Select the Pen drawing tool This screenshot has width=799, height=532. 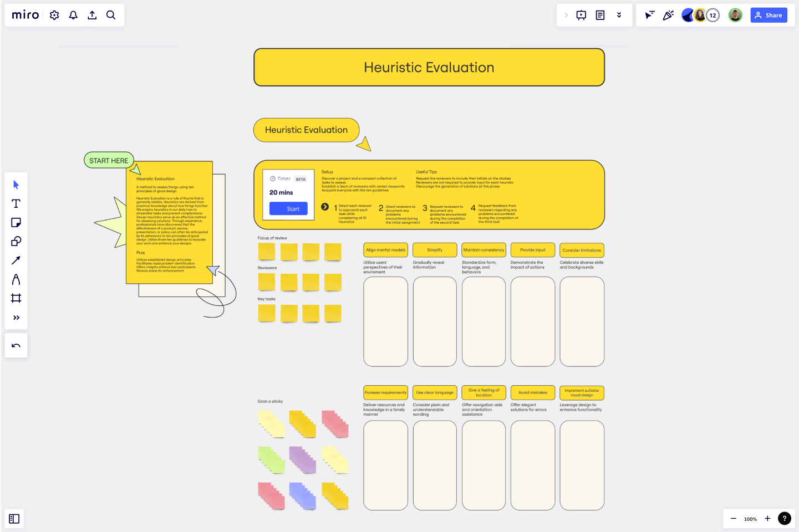(16, 279)
